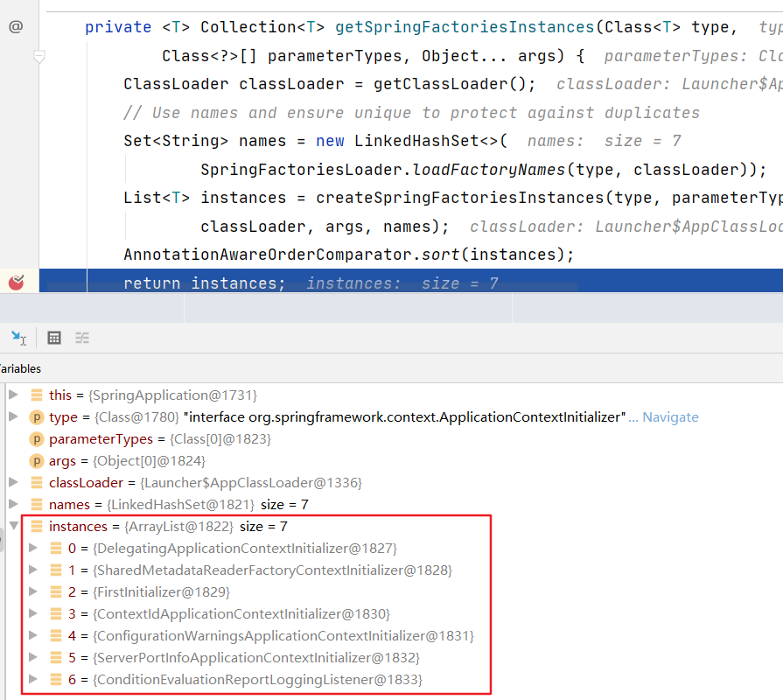Click the icon beside classLoader variable
The width and height of the screenshot is (783, 700).
point(37,482)
